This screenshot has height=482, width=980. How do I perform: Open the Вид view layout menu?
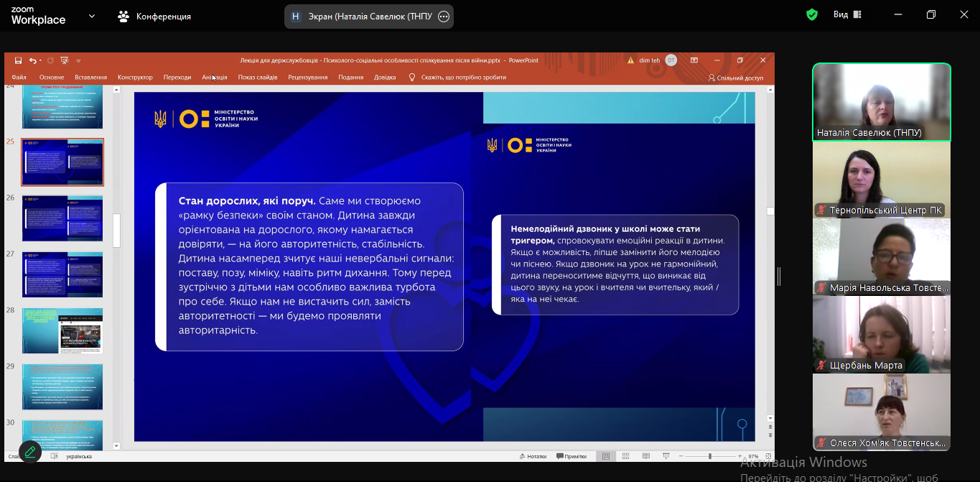(x=847, y=15)
